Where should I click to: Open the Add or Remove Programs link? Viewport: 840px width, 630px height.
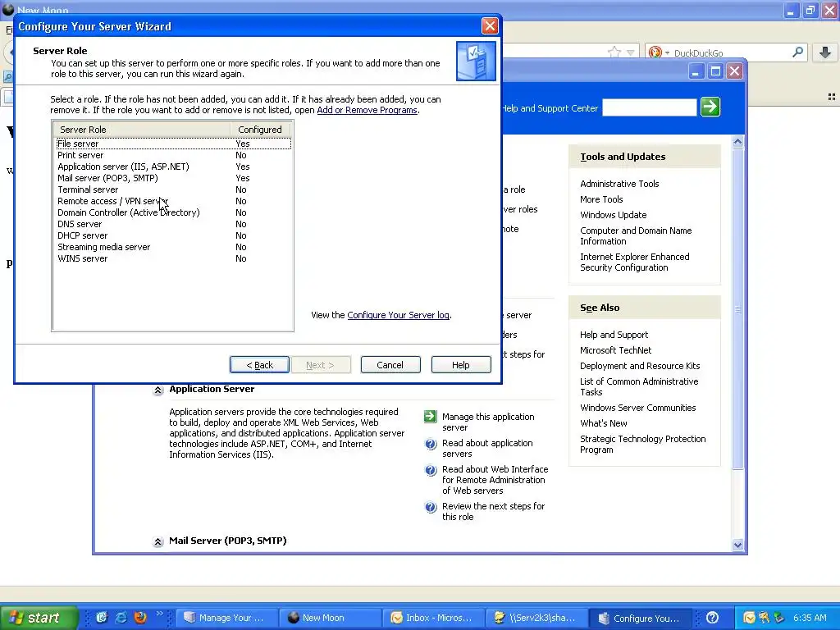(367, 110)
